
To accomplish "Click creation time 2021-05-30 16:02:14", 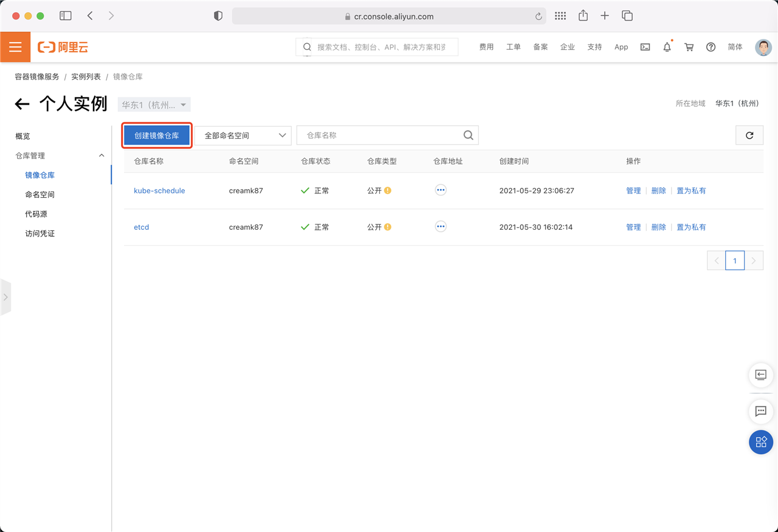I will pos(536,227).
